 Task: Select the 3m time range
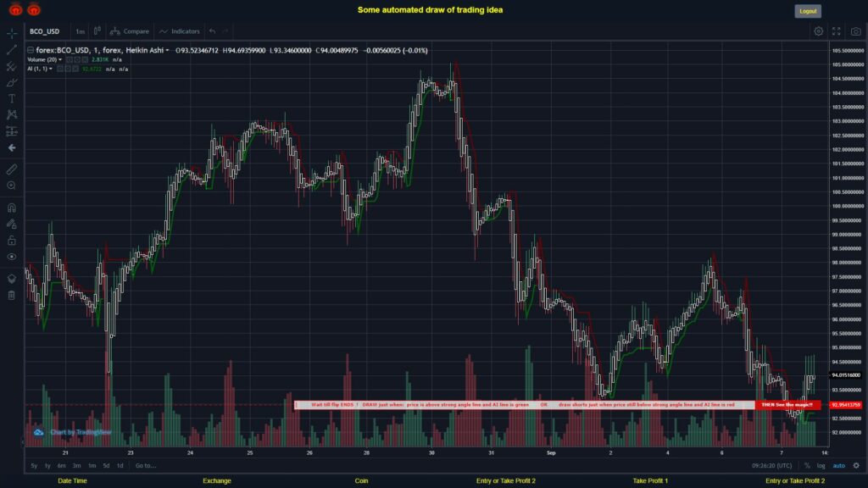[77, 466]
